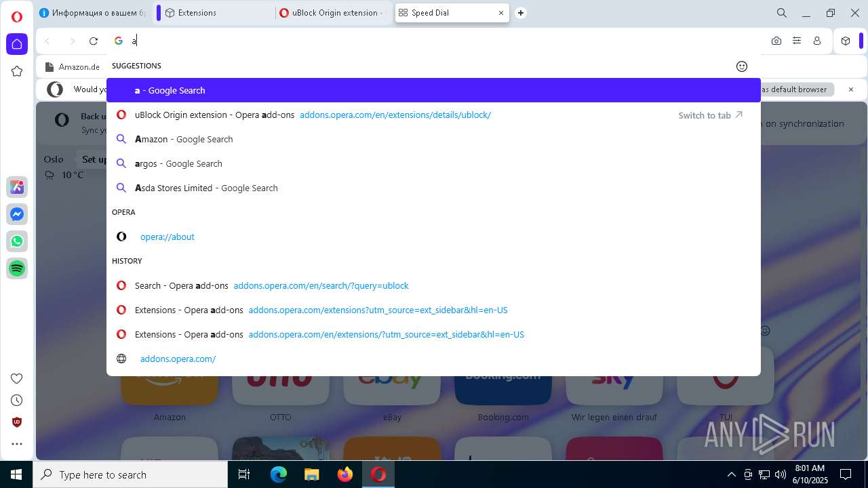Open the addons.opera.com/ history entry
This screenshot has height=488, width=868.
(433, 359)
